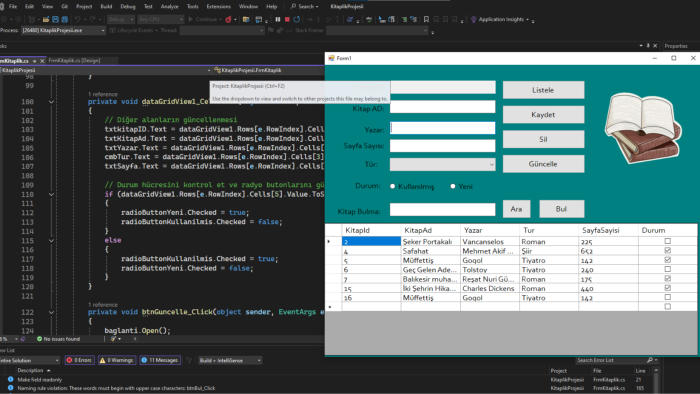Collapse the if block at line 110

tap(51, 195)
